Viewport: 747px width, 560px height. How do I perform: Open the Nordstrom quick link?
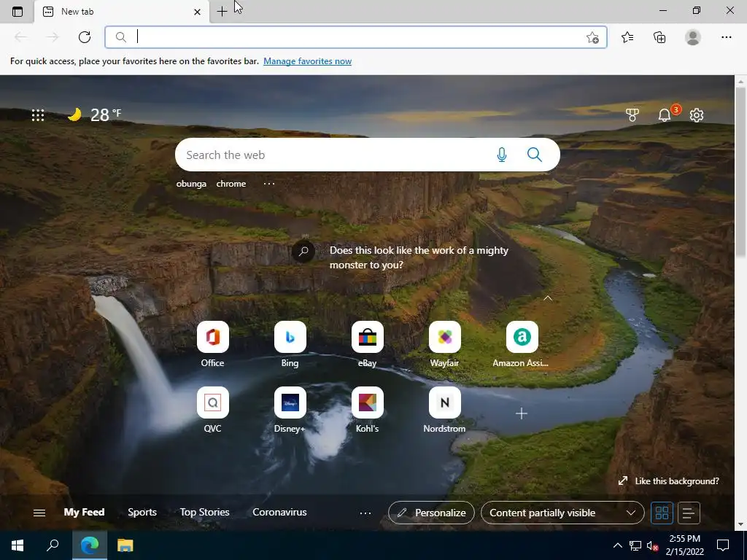coord(444,410)
